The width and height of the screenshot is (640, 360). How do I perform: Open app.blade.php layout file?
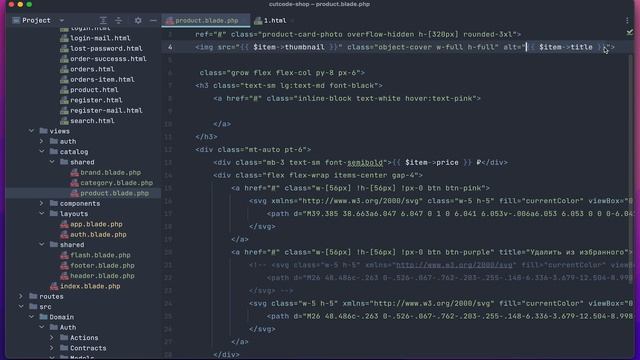coord(96,224)
